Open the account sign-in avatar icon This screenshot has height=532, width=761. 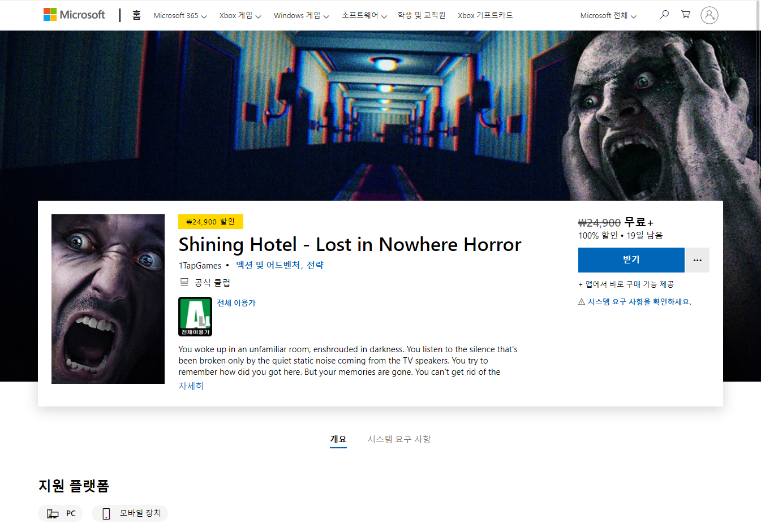(x=710, y=15)
